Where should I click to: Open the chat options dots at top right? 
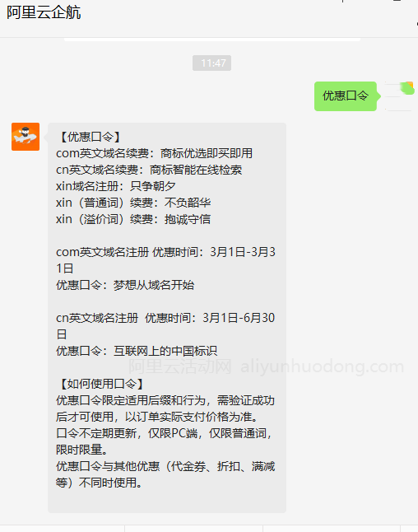(x=416, y=24)
